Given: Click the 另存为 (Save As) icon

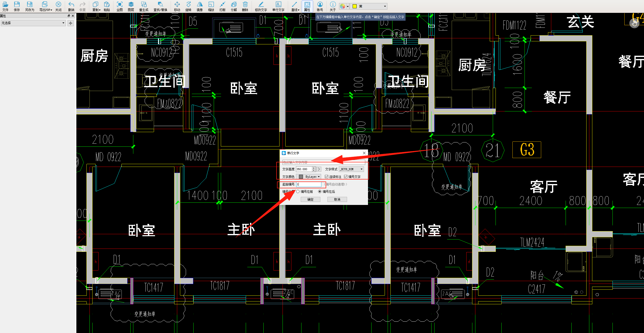Looking at the screenshot, I should point(29,6).
